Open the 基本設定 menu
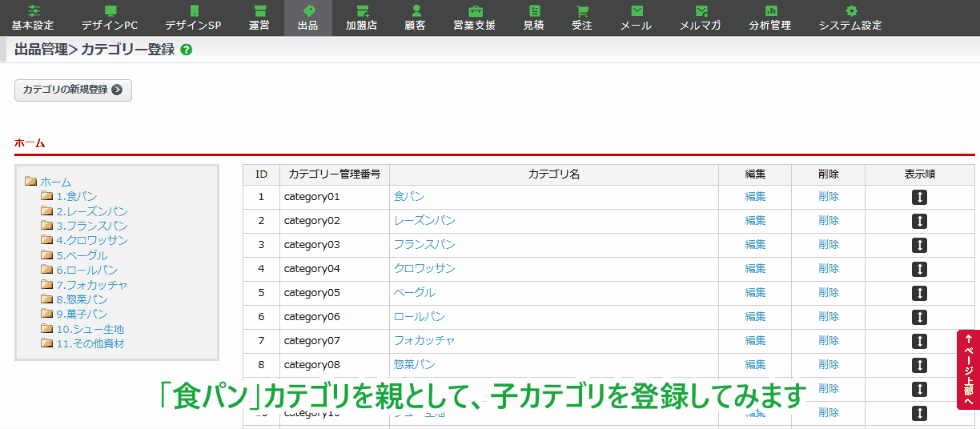This screenshot has width=980, height=429. (x=33, y=18)
